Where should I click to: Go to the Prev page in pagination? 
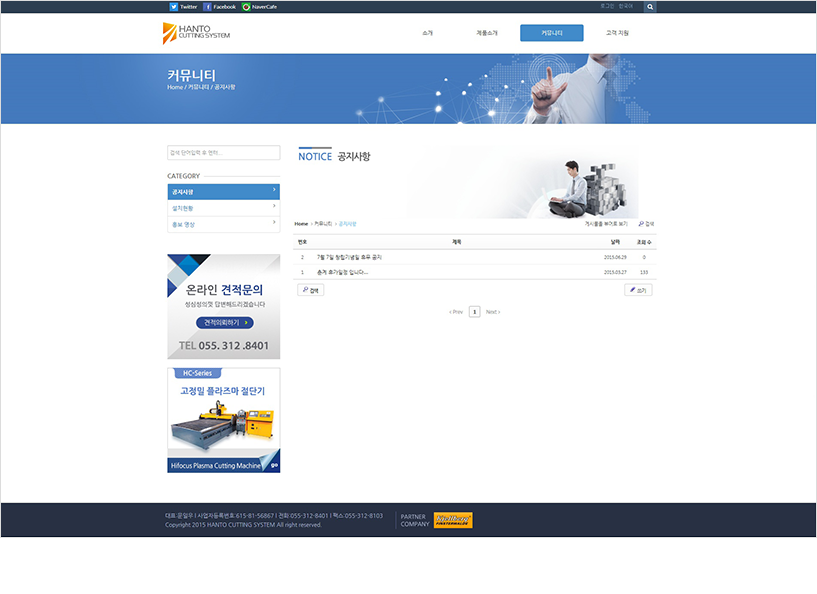456,312
